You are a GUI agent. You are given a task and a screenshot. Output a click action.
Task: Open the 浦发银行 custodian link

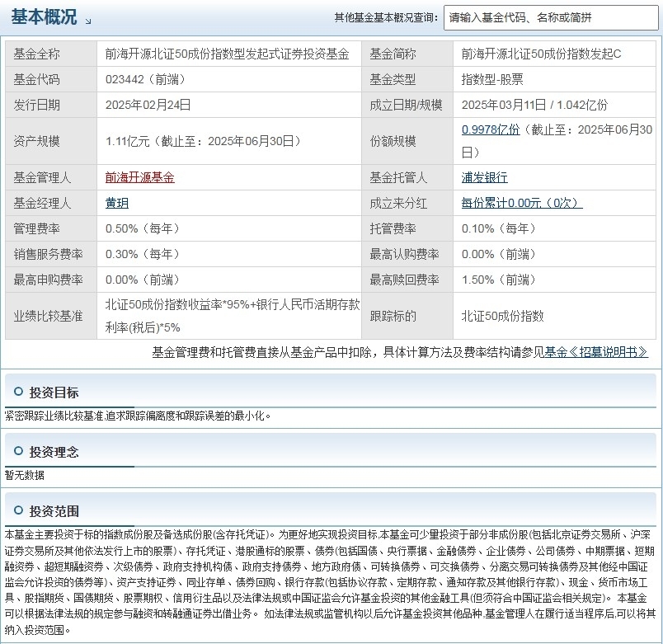tap(485, 177)
